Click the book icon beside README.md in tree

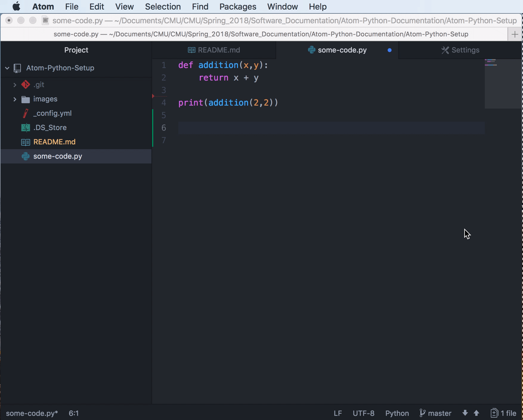click(x=26, y=142)
